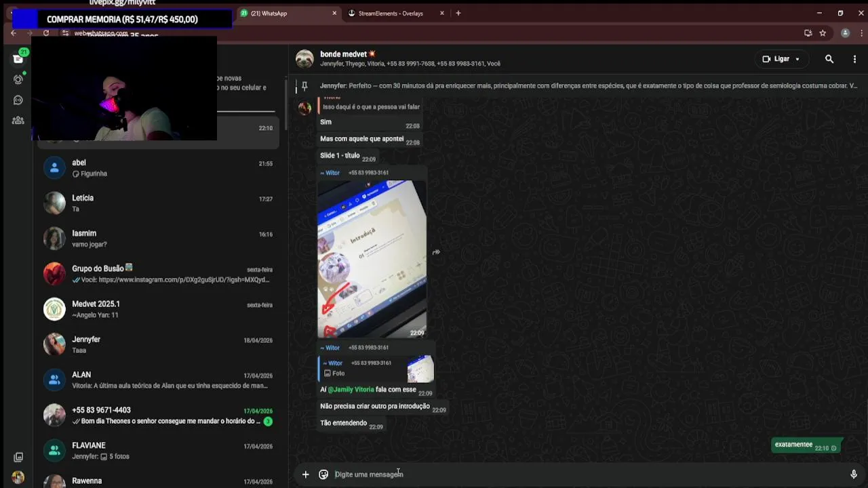The height and width of the screenshot is (488, 868).
Task: Open the Jennyfer chat
Action: tap(157, 344)
